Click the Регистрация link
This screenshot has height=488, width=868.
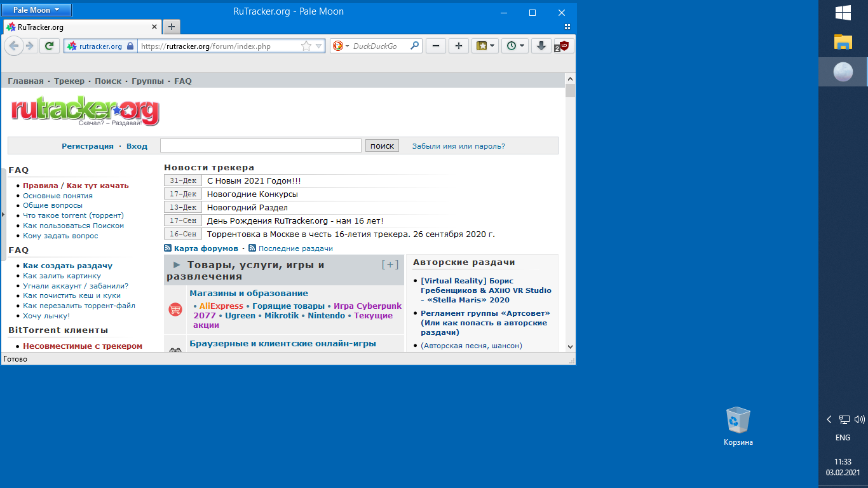tap(88, 146)
